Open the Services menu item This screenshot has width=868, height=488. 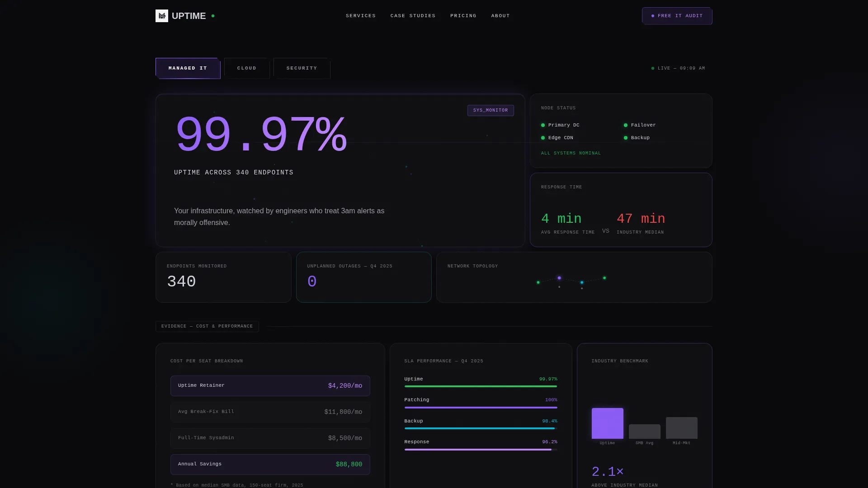[361, 16]
